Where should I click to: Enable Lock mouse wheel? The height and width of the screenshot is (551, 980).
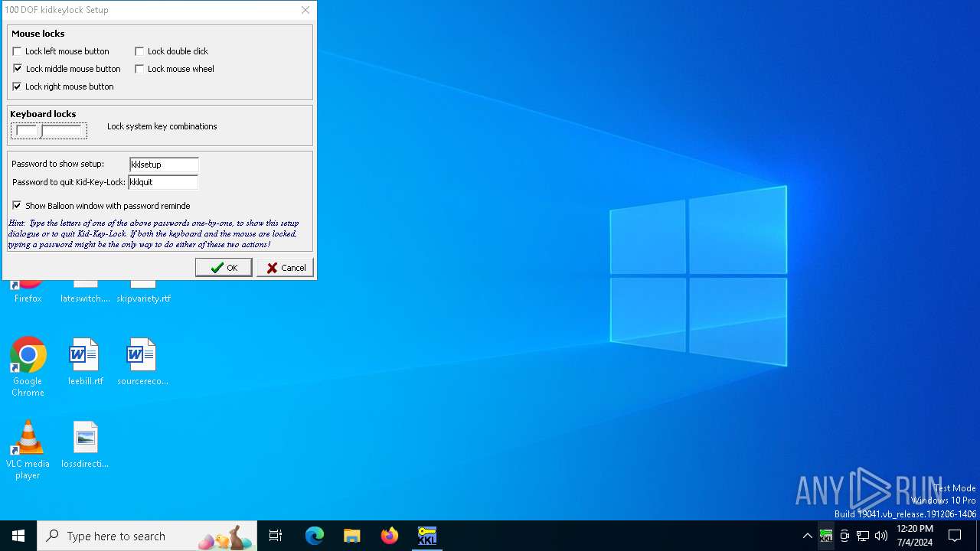(139, 69)
